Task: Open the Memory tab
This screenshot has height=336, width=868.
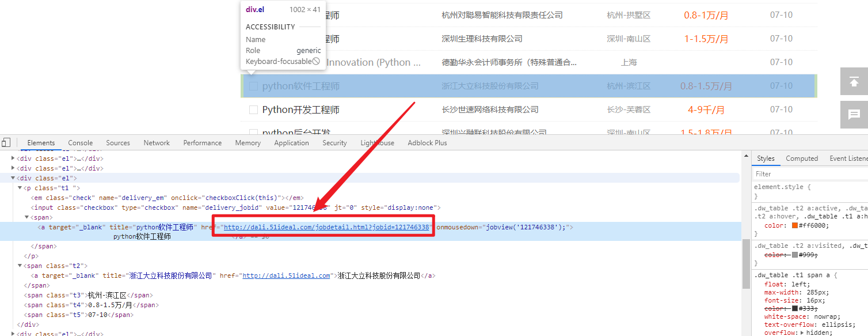Action: [x=248, y=143]
